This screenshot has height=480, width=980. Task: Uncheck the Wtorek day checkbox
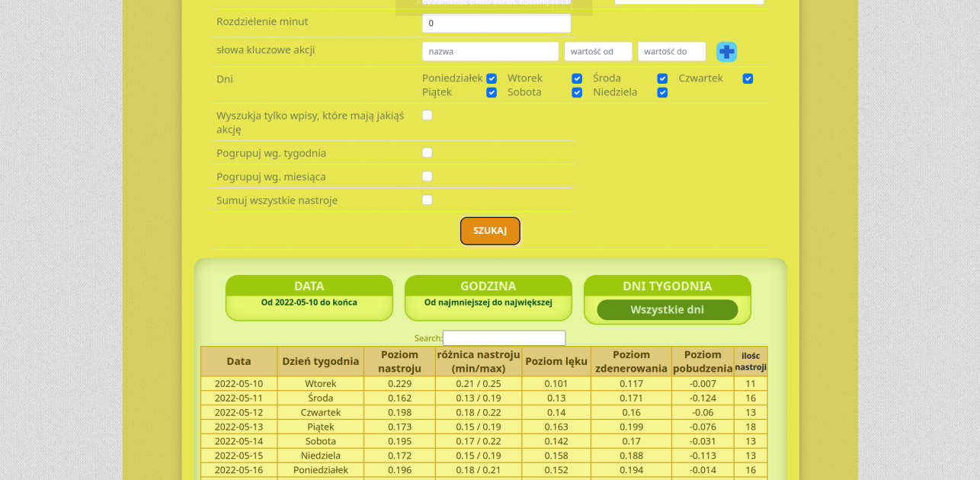(577, 78)
